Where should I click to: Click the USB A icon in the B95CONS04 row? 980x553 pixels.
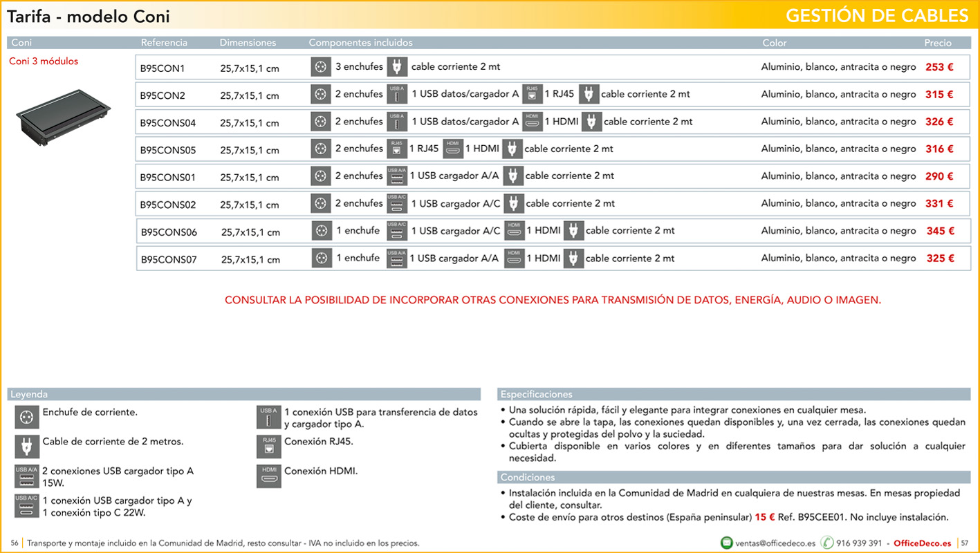397,121
